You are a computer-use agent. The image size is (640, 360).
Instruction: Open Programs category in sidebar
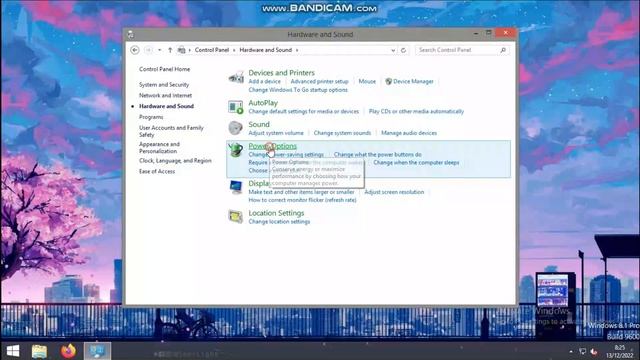click(151, 117)
